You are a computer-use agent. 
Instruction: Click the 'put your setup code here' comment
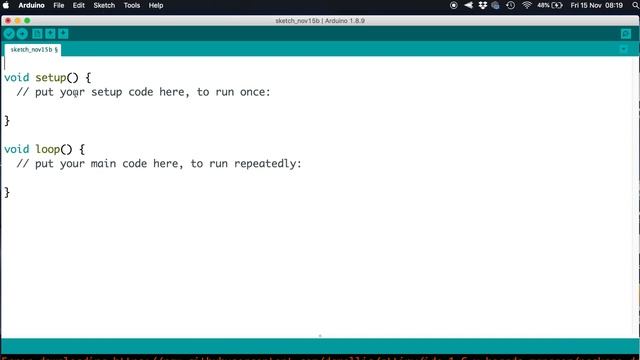pyautogui.click(x=143, y=92)
